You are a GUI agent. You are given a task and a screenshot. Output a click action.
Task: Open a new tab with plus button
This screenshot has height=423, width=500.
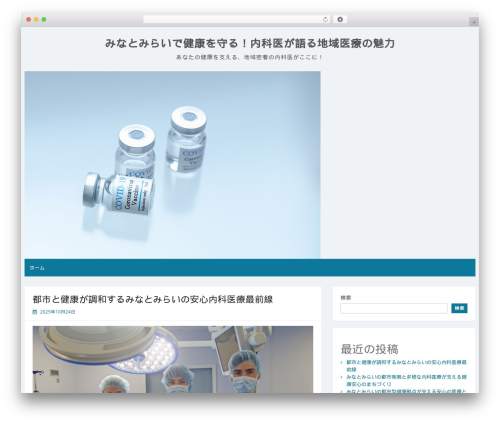click(474, 22)
